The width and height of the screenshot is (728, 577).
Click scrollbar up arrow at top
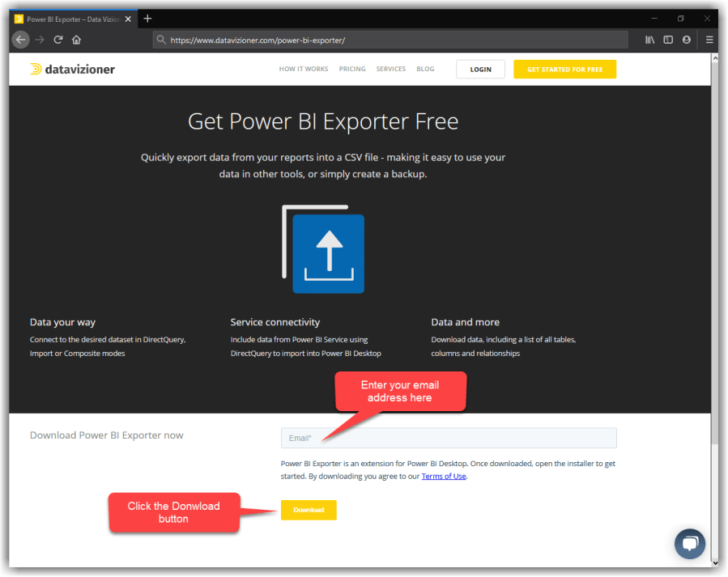pos(714,58)
